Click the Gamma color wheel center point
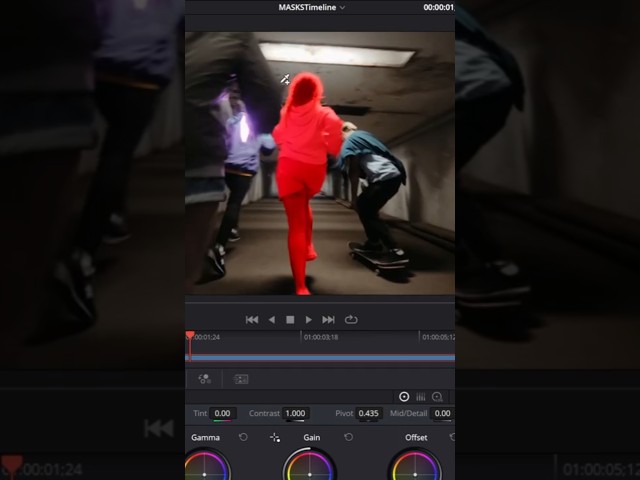The width and height of the screenshot is (640, 480). click(x=204, y=474)
